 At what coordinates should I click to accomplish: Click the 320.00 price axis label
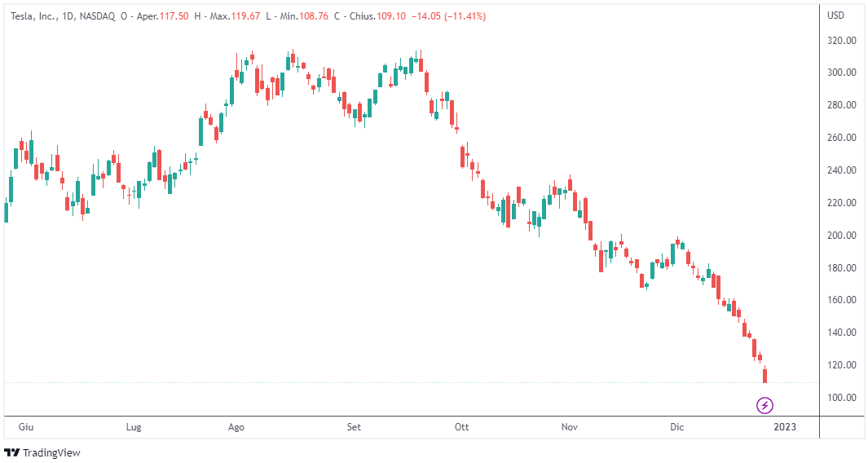pos(842,40)
